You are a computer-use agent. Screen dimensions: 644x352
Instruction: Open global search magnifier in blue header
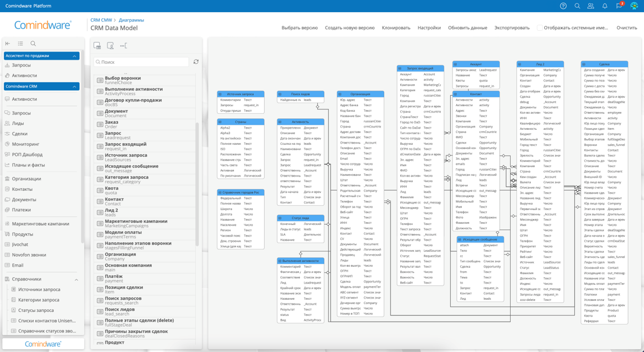click(x=577, y=5)
